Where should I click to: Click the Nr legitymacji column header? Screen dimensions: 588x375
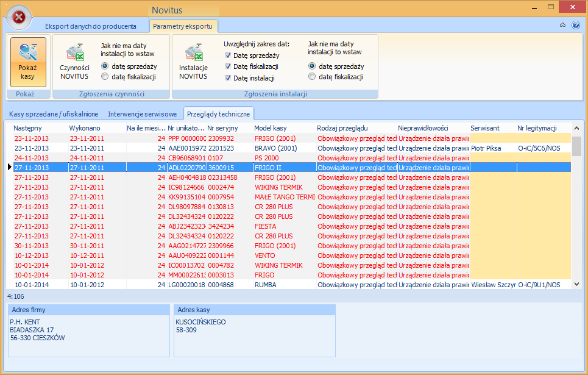pyautogui.click(x=544, y=128)
